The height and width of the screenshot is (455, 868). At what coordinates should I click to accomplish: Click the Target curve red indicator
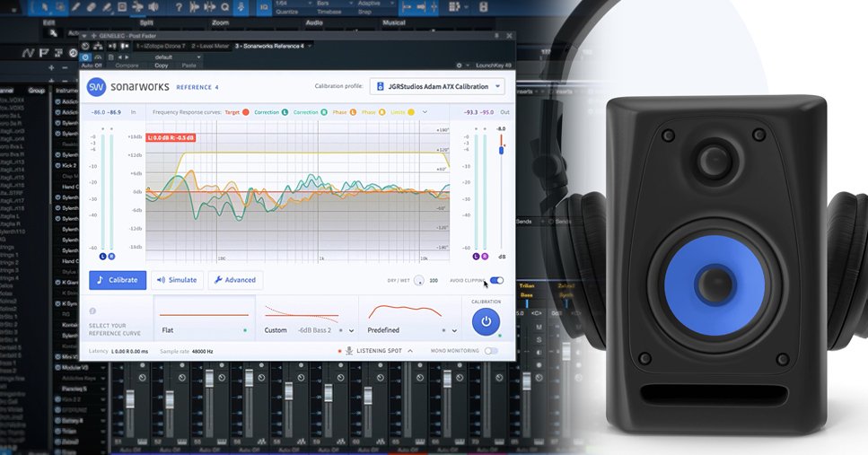pyautogui.click(x=245, y=112)
